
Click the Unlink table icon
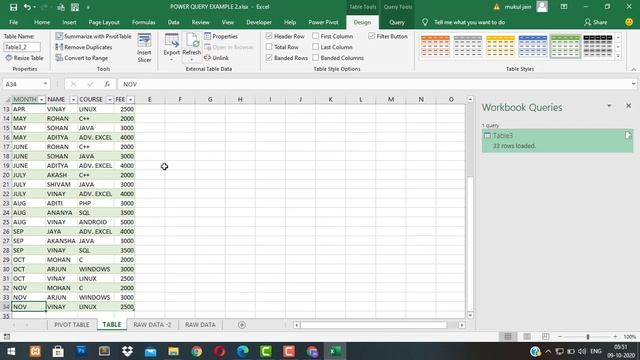[216, 58]
